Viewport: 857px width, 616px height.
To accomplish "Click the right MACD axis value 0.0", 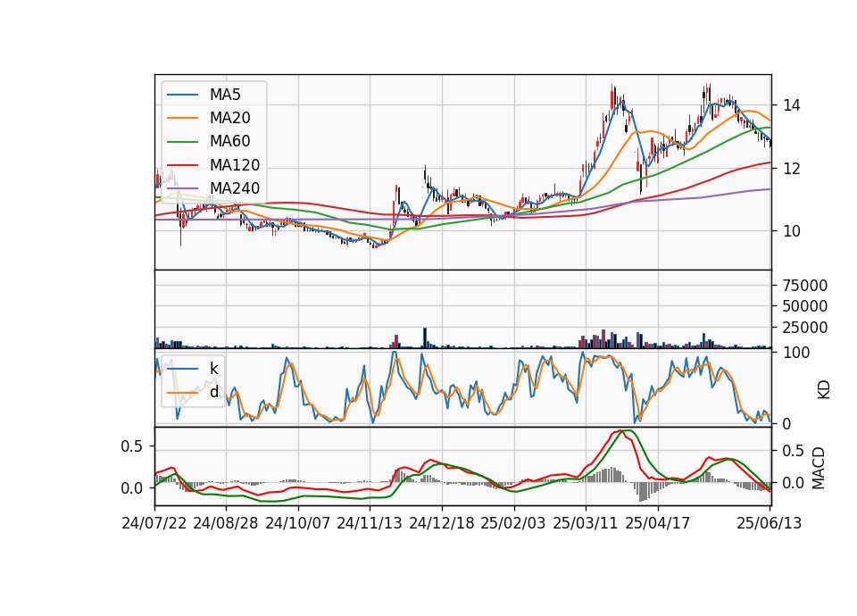I will tap(794, 483).
